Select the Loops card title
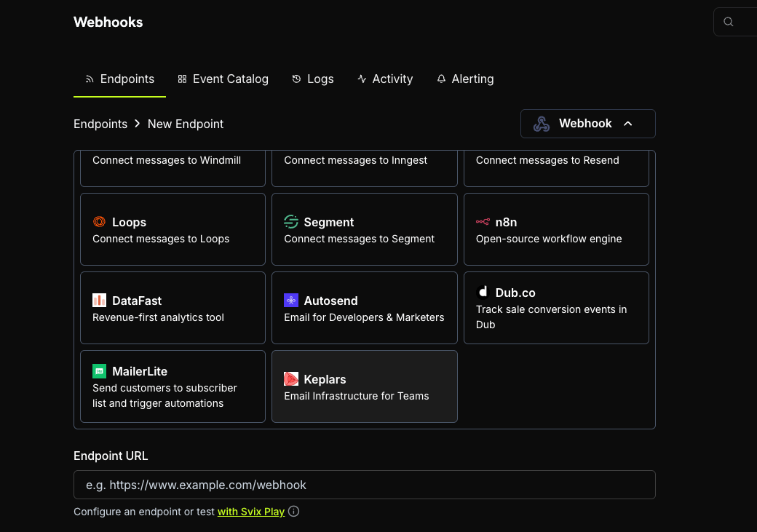This screenshot has width=757, height=532. click(129, 222)
